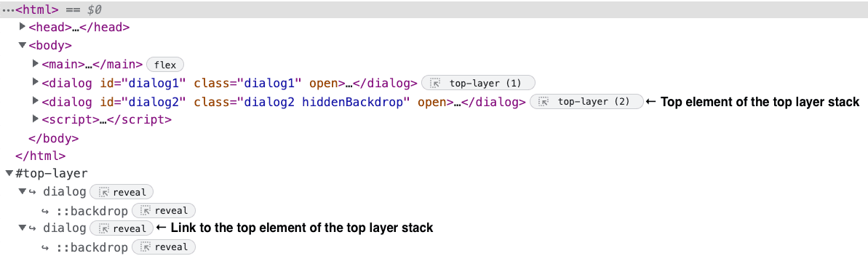Expand the script element node
This screenshot has width=868, height=264.
pos(36,119)
